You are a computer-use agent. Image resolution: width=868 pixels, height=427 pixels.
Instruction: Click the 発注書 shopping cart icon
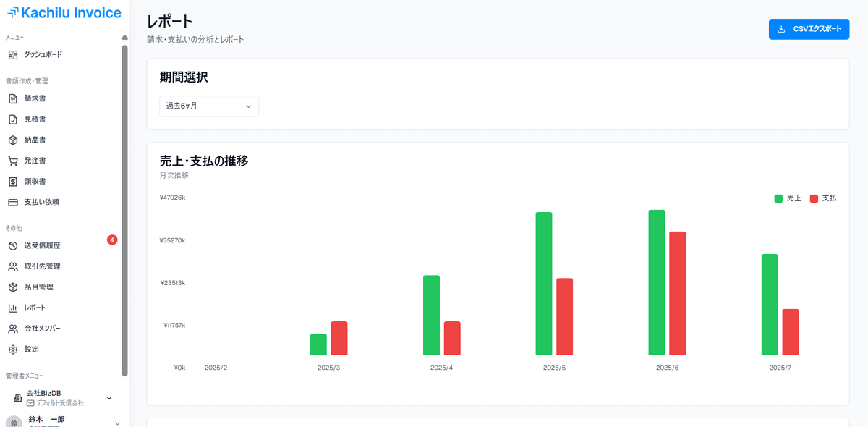(13, 161)
